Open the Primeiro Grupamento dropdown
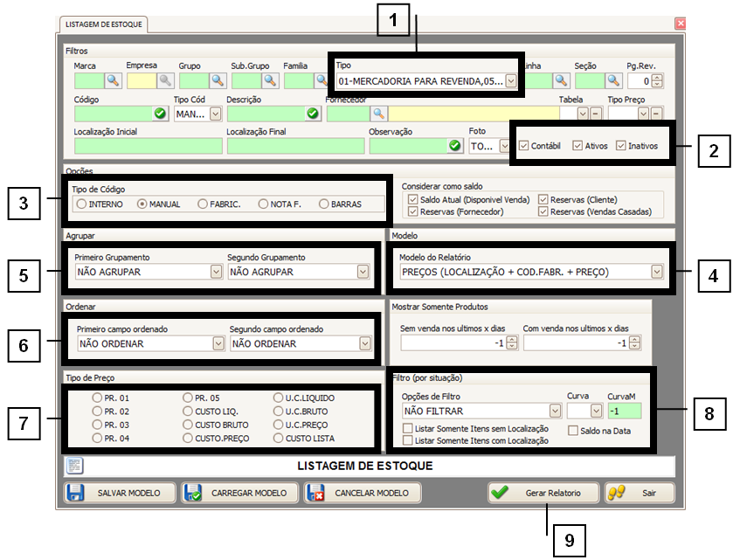The image size is (733, 560). [216, 272]
